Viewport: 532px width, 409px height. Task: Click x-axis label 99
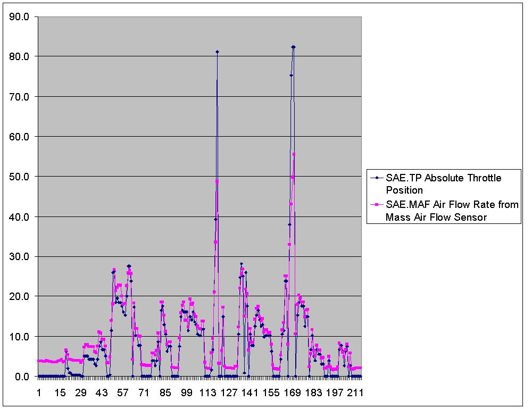tap(186, 393)
